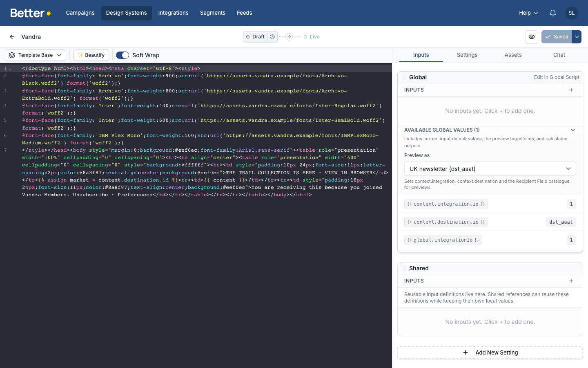
Task: Open the Assets tab
Action: (513, 55)
